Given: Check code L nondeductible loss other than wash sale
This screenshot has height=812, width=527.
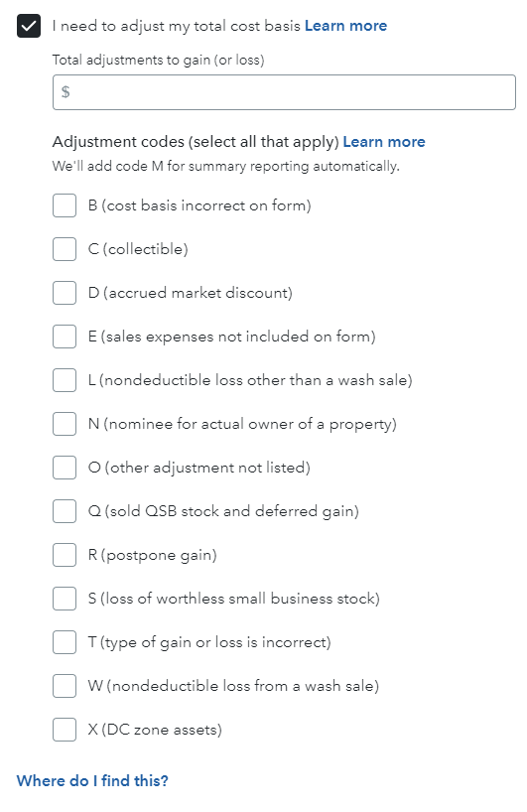Looking at the screenshot, I should point(65,380).
